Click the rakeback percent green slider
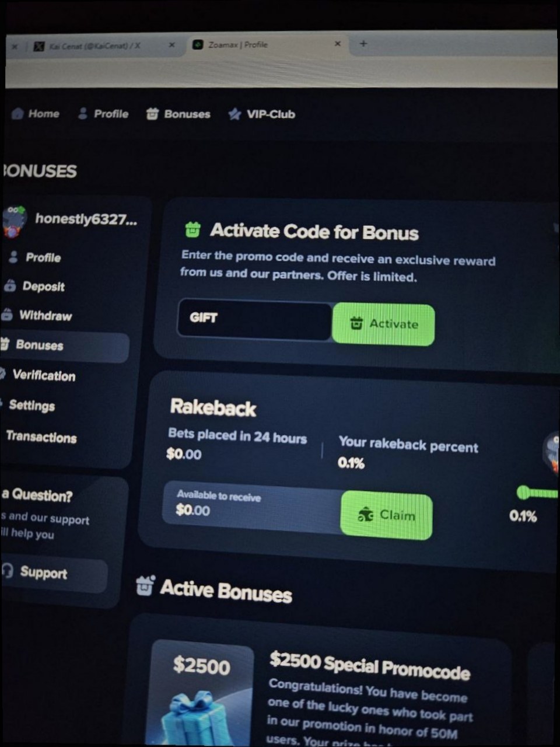 pos(538,493)
